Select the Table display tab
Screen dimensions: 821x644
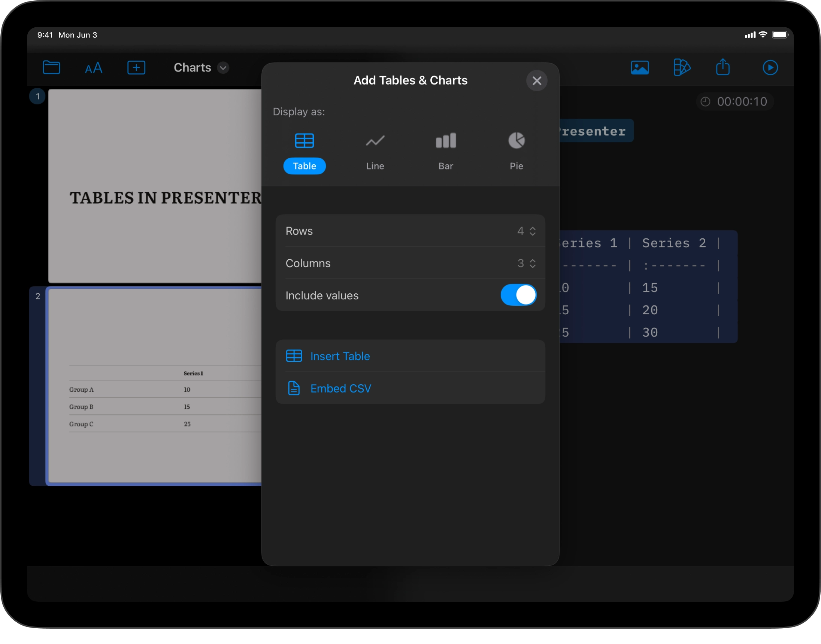click(x=305, y=166)
